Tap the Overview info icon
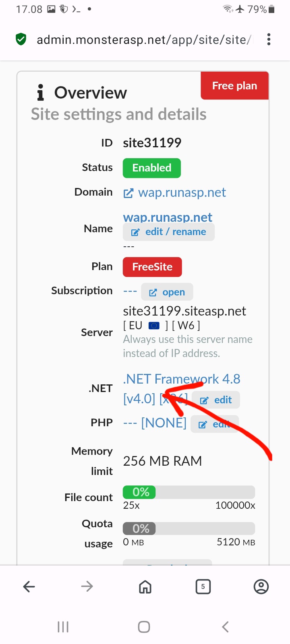The height and width of the screenshot is (644, 290). tap(40, 93)
